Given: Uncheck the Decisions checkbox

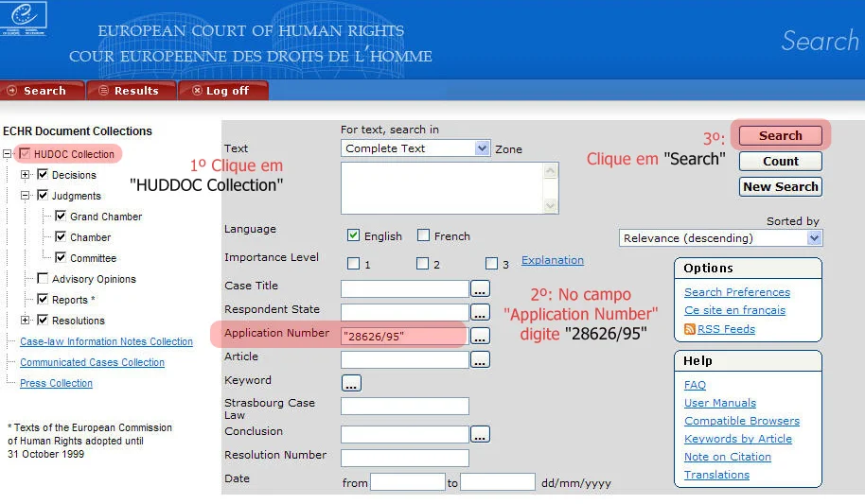Looking at the screenshot, I should tap(43, 174).
